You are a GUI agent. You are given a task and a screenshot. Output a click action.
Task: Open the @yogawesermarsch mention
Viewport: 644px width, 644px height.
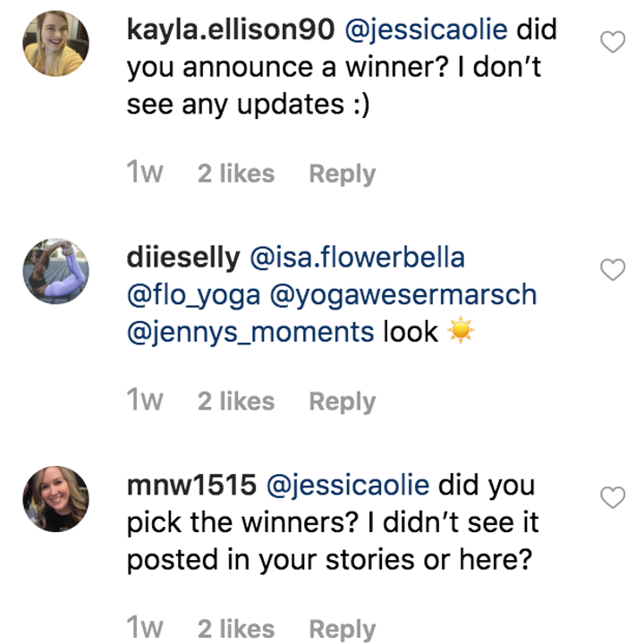pyautogui.click(x=401, y=295)
